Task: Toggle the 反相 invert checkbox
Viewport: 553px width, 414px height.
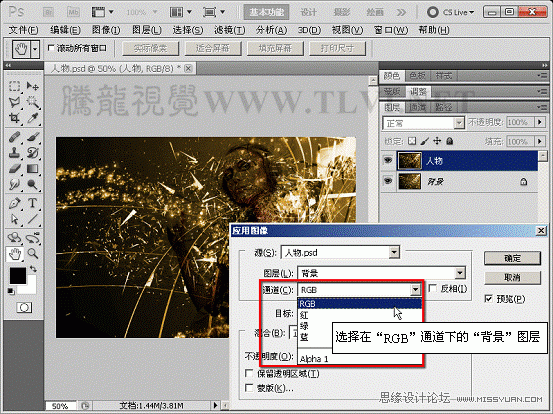Action: pos(433,288)
